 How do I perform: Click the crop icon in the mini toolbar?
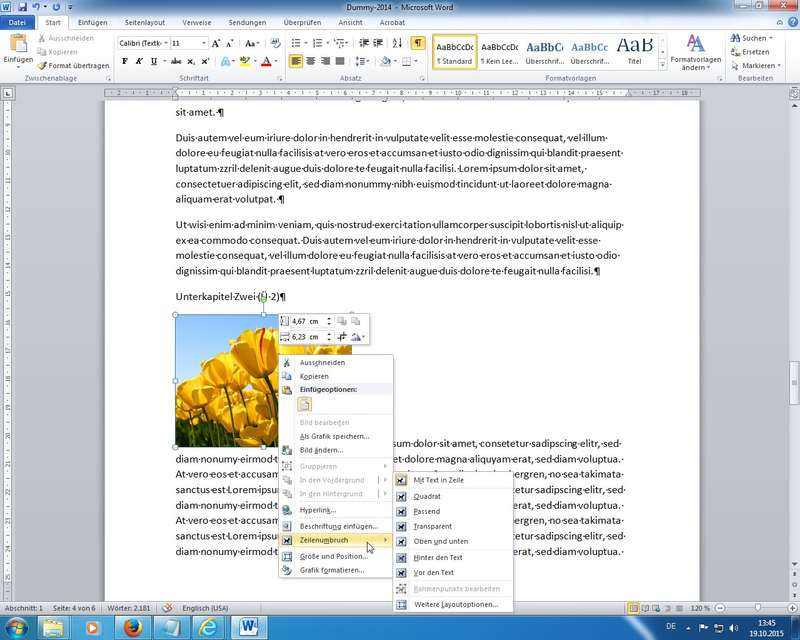342,337
